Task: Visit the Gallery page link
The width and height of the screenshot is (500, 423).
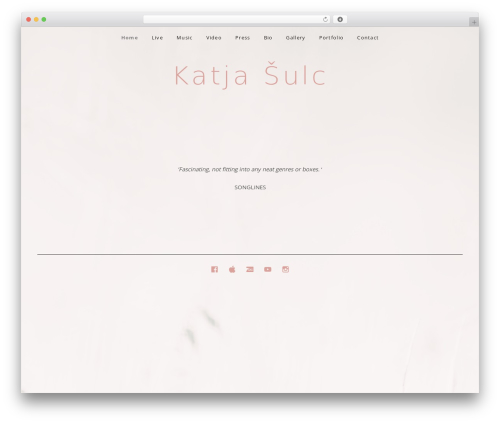Action: [x=295, y=38]
